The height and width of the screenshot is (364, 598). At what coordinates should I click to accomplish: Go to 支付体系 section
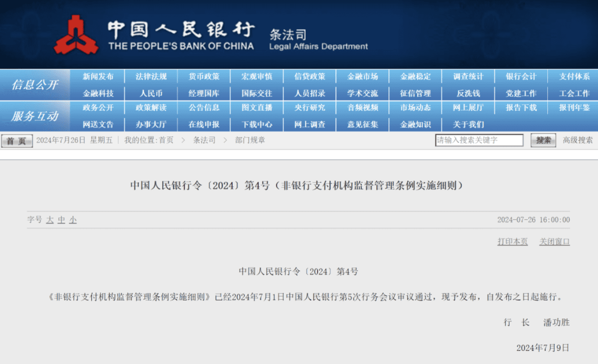click(574, 77)
